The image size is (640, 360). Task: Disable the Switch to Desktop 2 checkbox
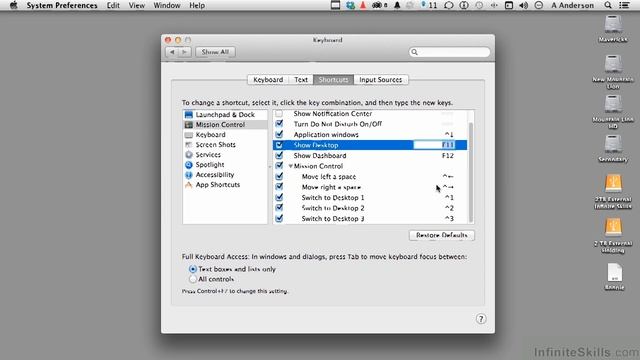coord(279,208)
